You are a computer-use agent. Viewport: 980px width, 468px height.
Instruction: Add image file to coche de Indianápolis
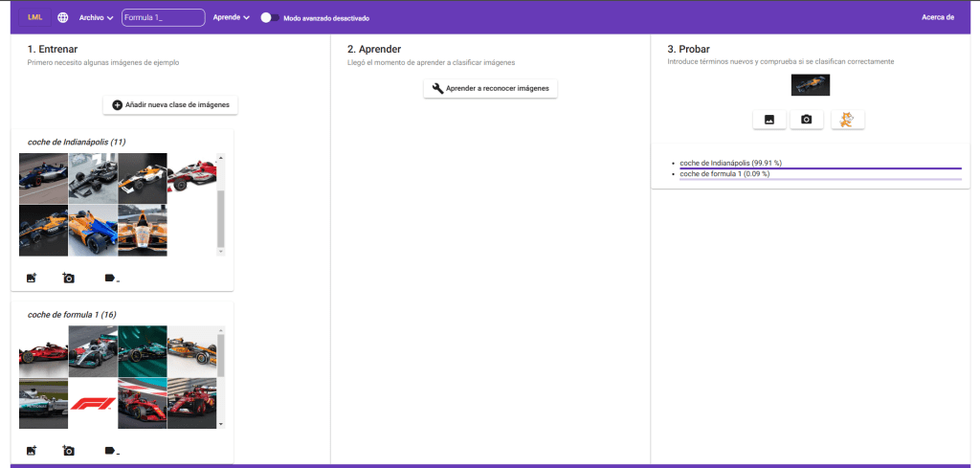tap(32, 278)
